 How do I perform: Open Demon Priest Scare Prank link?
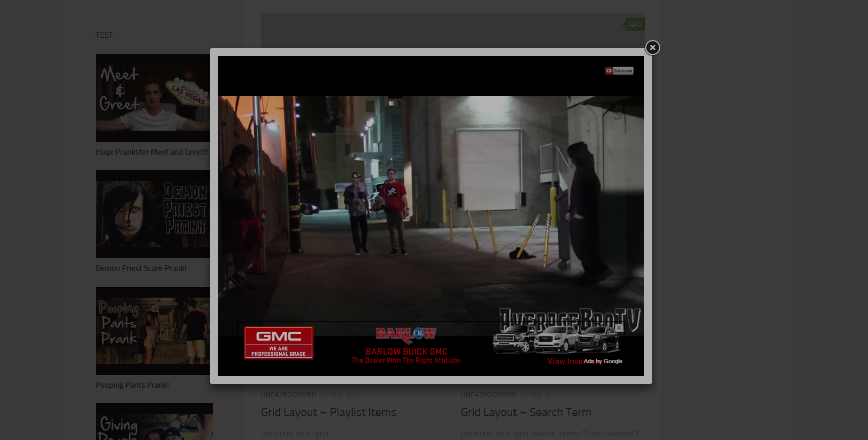[x=141, y=268]
